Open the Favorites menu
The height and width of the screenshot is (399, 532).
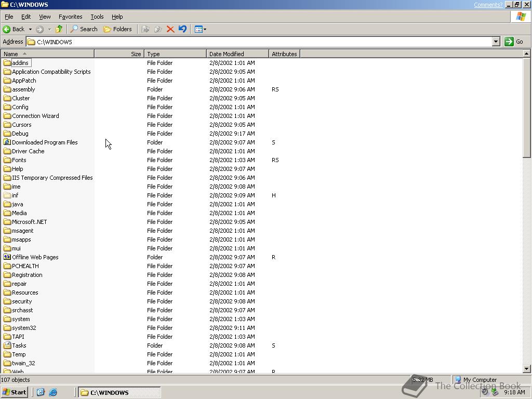coord(70,17)
